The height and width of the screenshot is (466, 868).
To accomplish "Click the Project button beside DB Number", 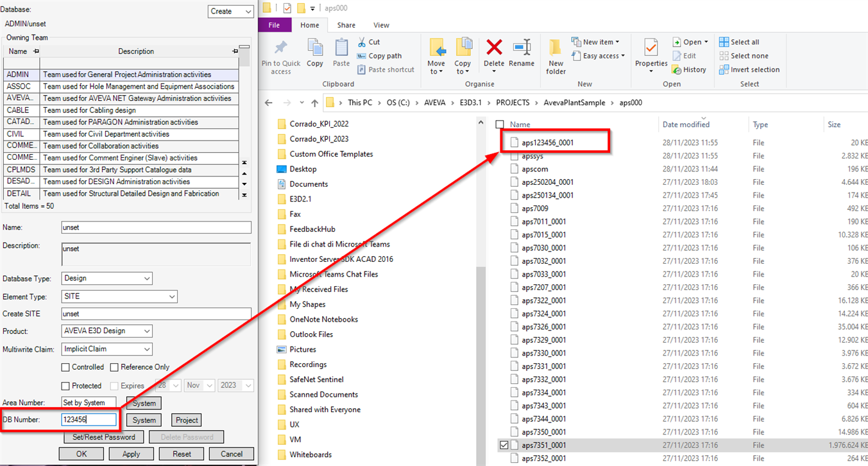I will [187, 420].
